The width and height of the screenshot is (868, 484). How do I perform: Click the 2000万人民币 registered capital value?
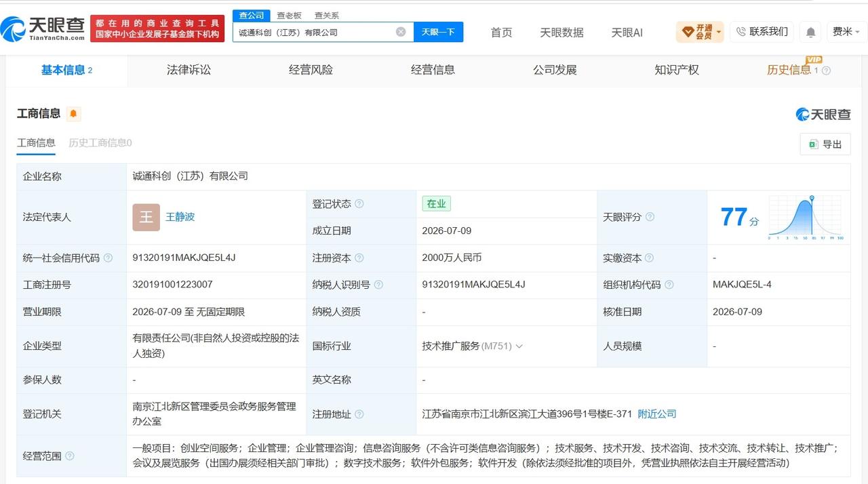(452, 258)
